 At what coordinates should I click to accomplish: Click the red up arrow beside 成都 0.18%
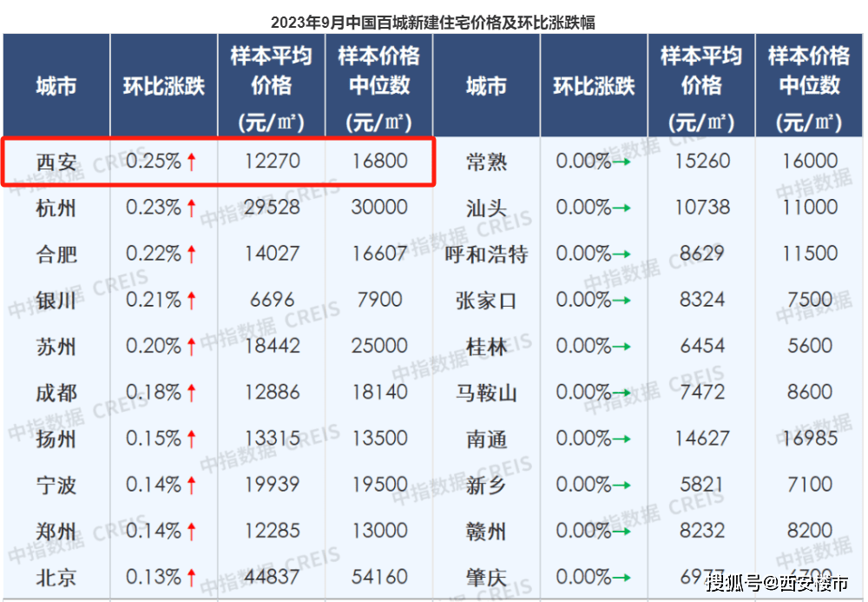tap(192, 393)
